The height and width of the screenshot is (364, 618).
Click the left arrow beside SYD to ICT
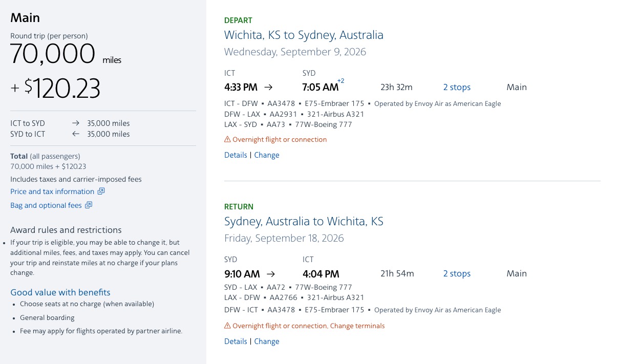75,134
